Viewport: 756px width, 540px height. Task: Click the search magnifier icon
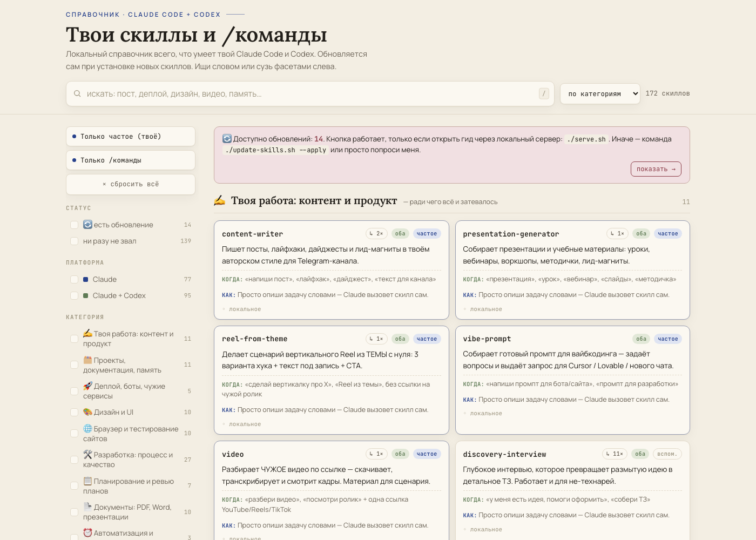77,93
